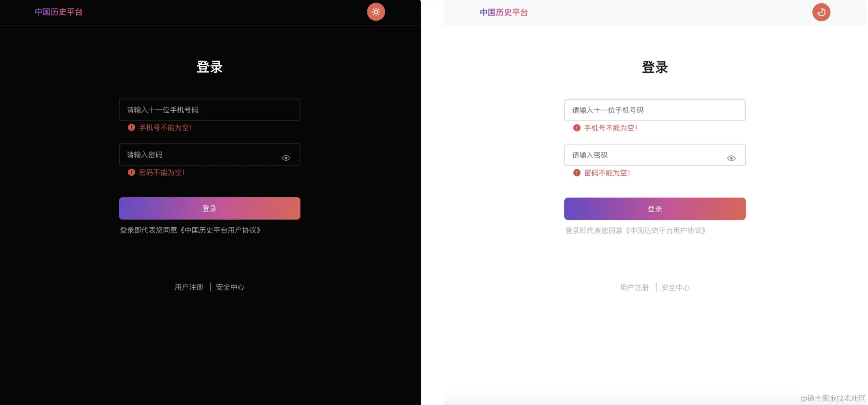Viewport: 868px width, 405px height.
Task: Click the moon icon in light panel
Action: point(821,12)
